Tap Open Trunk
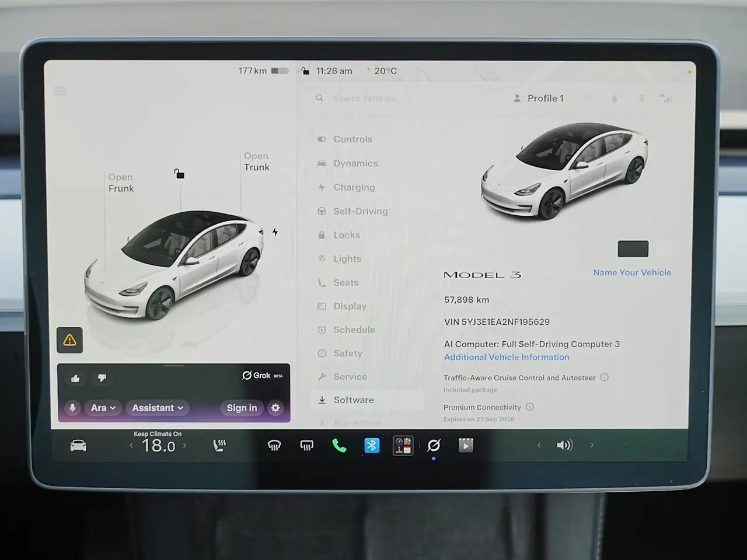 (257, 162)
